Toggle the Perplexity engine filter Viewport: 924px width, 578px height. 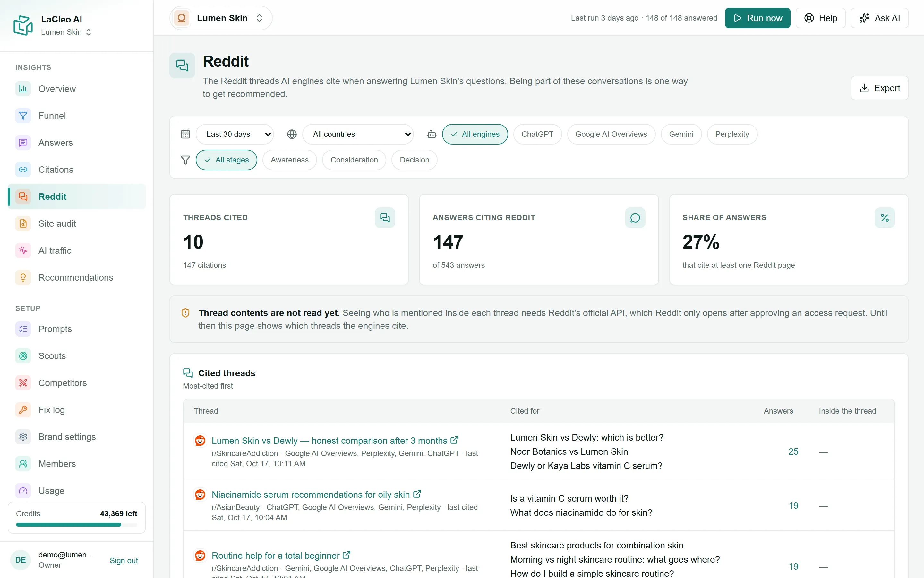(732, 134)
